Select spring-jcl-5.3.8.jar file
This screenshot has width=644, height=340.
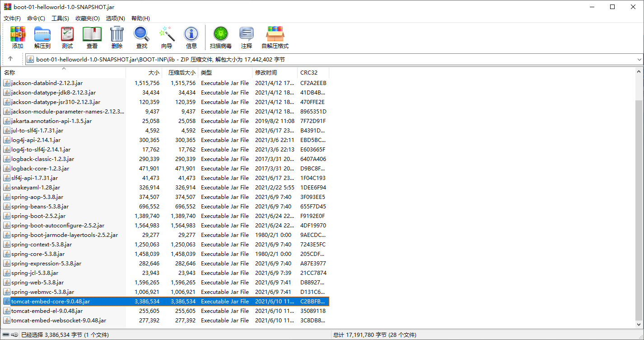pos(35,273)
